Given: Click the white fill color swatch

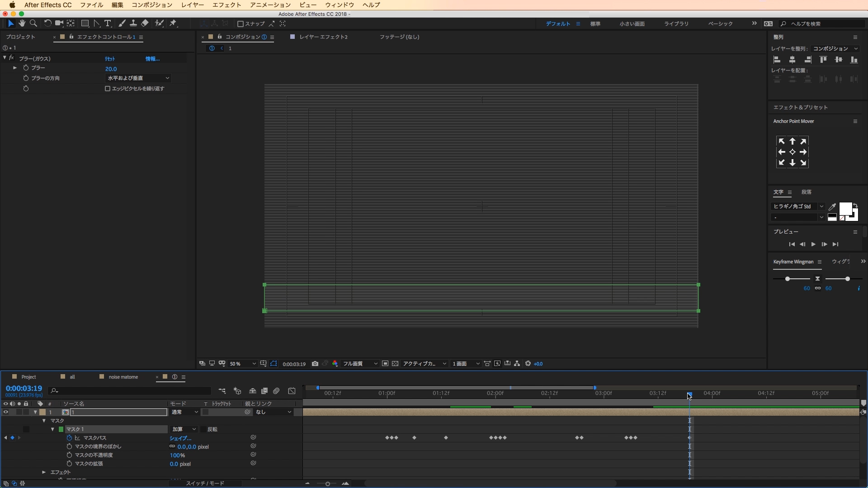Looking at the screenshot, I should pyautogui.click(x=845, y=208).
